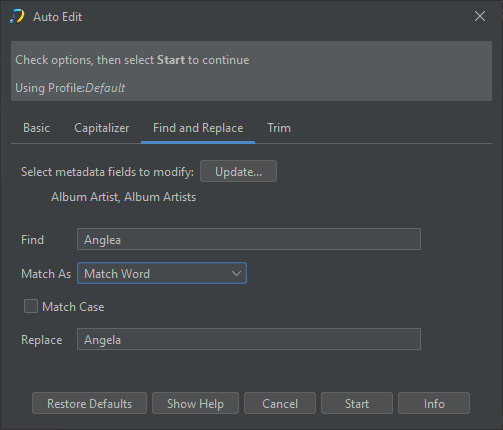Go to the Trim tab
Viewport: 503px width, 430px height.
click(279, 128)
